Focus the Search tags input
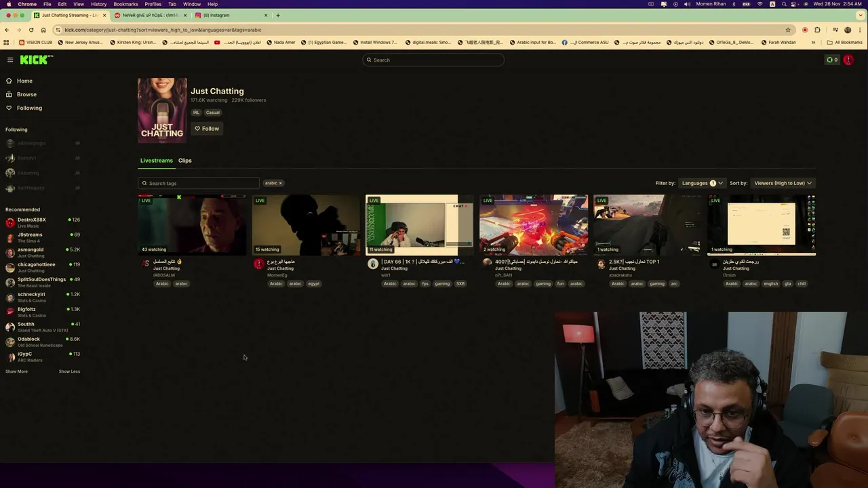868x488 pixels. (199, 183)
